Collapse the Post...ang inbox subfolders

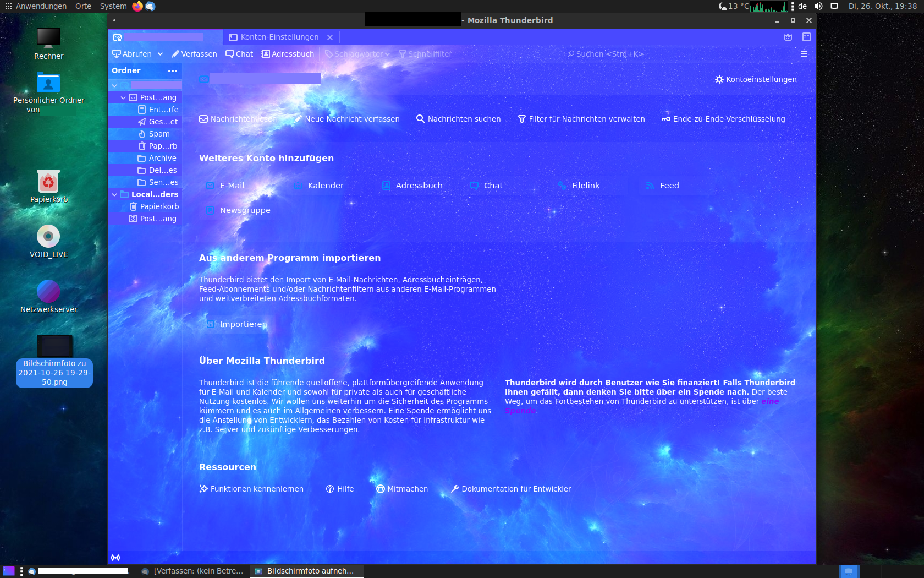123,97
